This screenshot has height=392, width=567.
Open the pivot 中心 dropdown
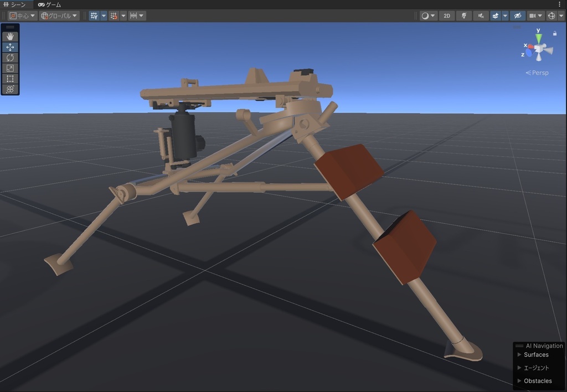pos(22,16)
